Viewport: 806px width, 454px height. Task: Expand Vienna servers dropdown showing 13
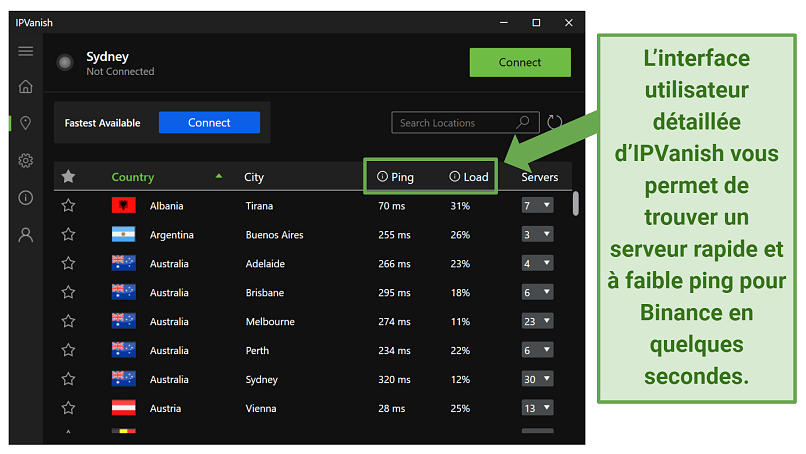click(x=538, y=408)
